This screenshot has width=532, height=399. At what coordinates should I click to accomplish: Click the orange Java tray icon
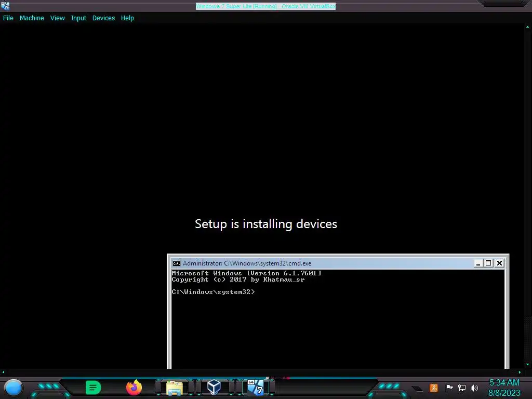pyautogui.click(x=434, y=388)
